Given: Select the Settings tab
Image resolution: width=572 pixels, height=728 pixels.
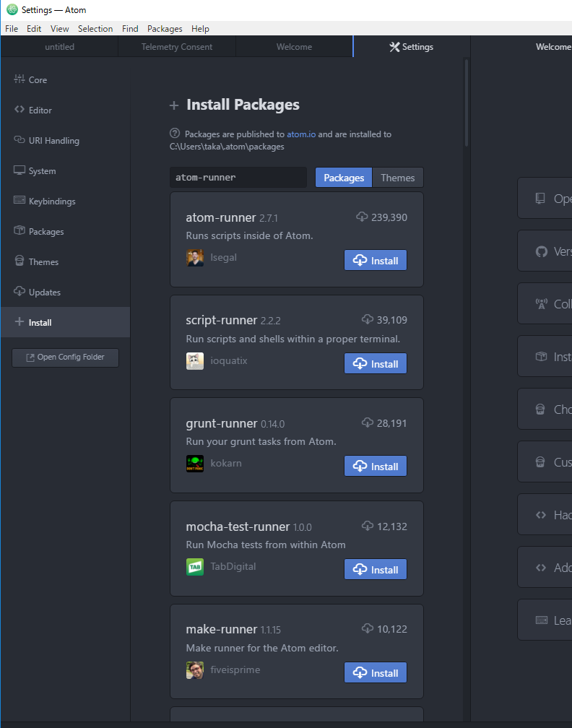Looking at the screenshot, I should 412,47.
